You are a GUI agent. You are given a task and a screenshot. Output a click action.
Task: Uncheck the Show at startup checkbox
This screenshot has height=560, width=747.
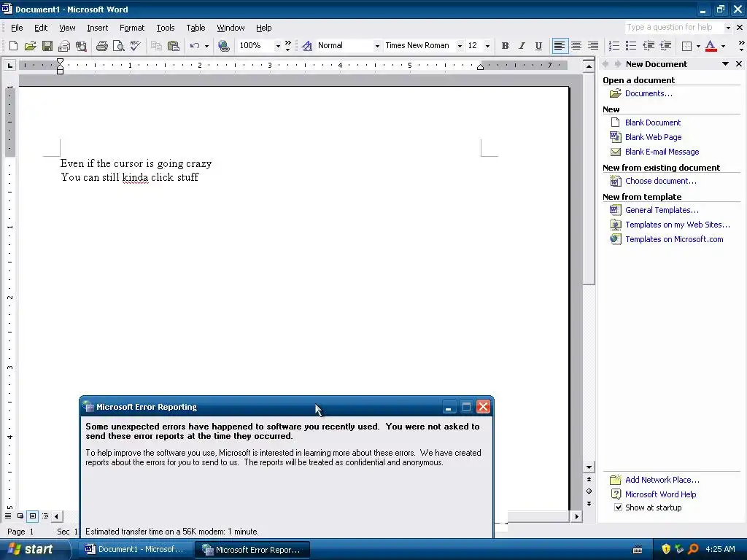[618, 507]
